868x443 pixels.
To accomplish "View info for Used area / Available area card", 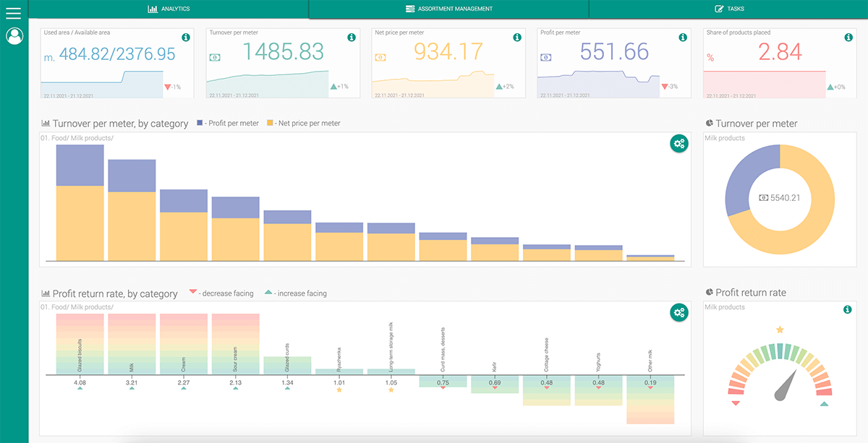I will [186, 38].
